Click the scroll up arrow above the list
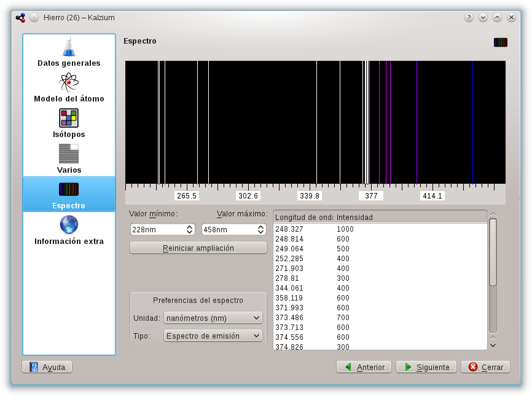The image size is (532, 397). (x=493, y=214)
